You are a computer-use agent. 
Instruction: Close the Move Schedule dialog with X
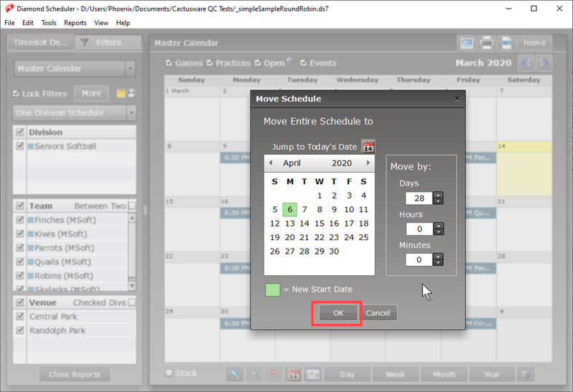(457, 98)
